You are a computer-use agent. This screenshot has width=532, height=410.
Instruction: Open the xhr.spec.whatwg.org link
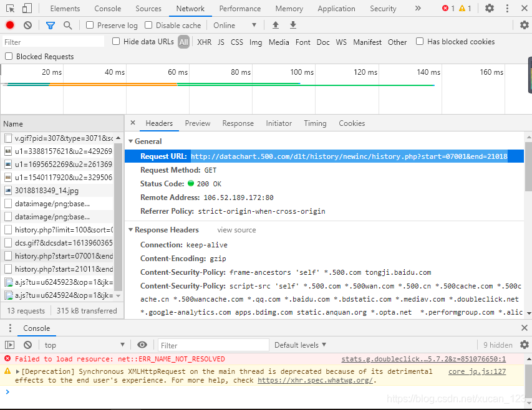pyautogui.click(x=316, y=380)
